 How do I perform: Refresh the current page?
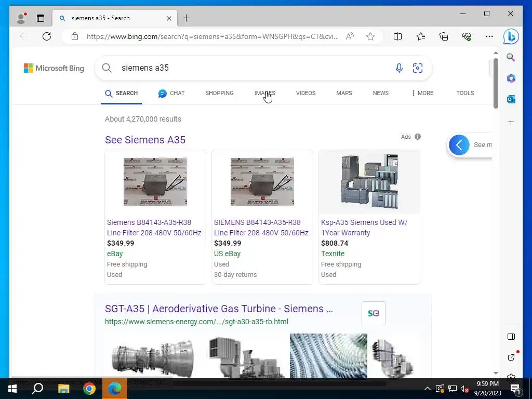(x=47, y=36)
